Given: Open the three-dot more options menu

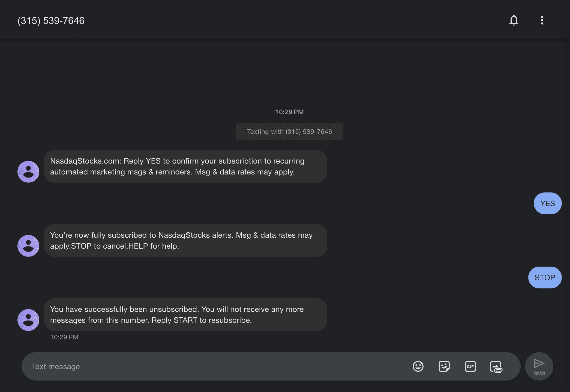Looking at the screenshot, I should pyautogui.click(x=542, y=20).
